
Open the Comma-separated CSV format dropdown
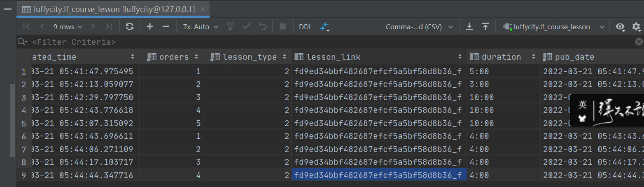[x=419, y=27]
